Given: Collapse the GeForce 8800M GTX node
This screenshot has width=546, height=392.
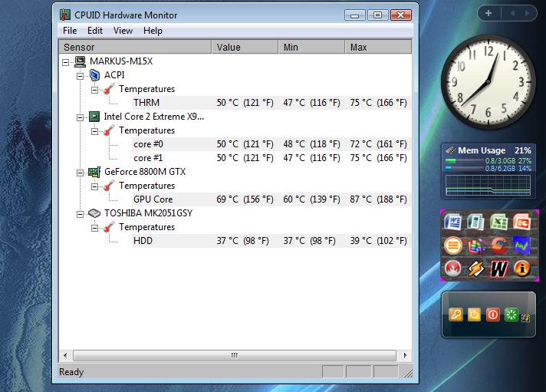Looking at the screenshot, I should tap(80, 173).
